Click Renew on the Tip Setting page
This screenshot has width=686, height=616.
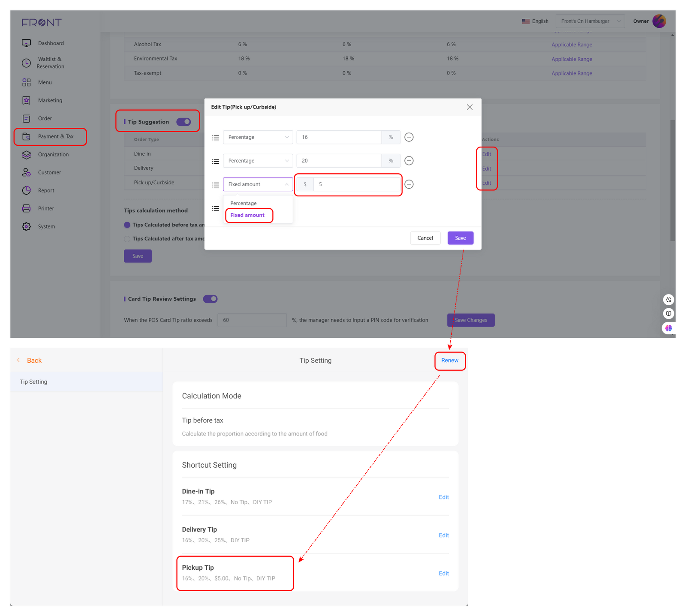coord(449,361)
